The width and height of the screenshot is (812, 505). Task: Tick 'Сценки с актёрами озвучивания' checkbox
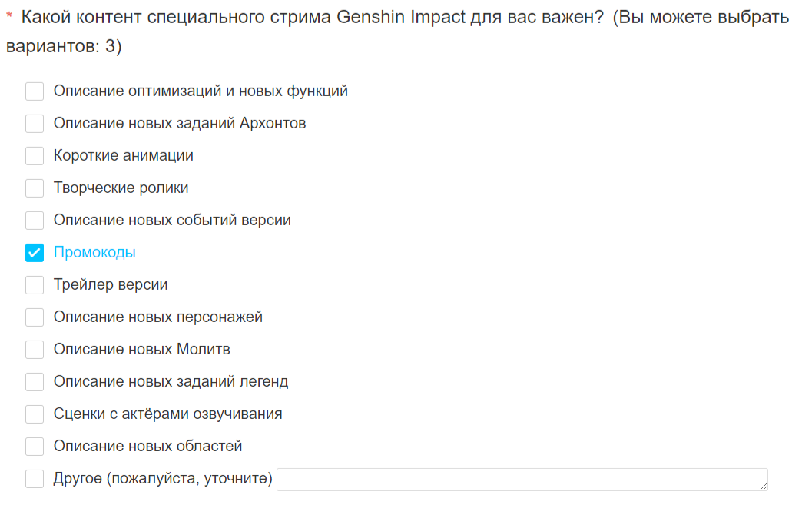35,414
